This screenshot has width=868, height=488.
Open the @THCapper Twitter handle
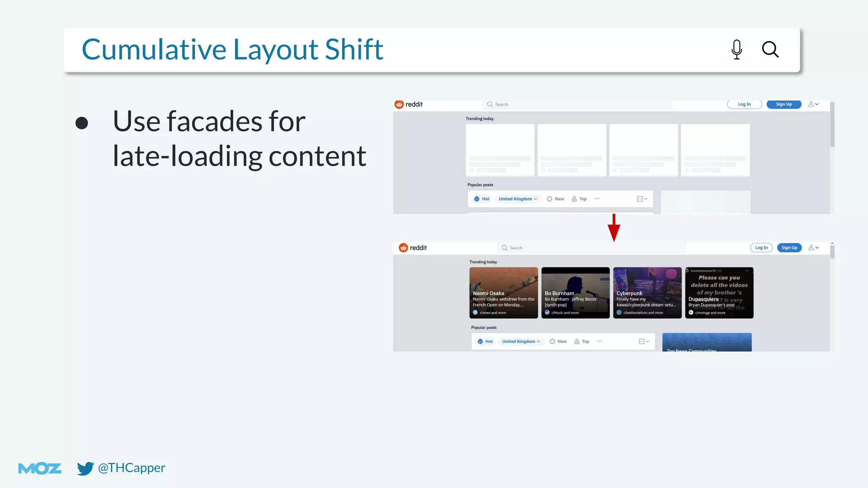(131, 468)
